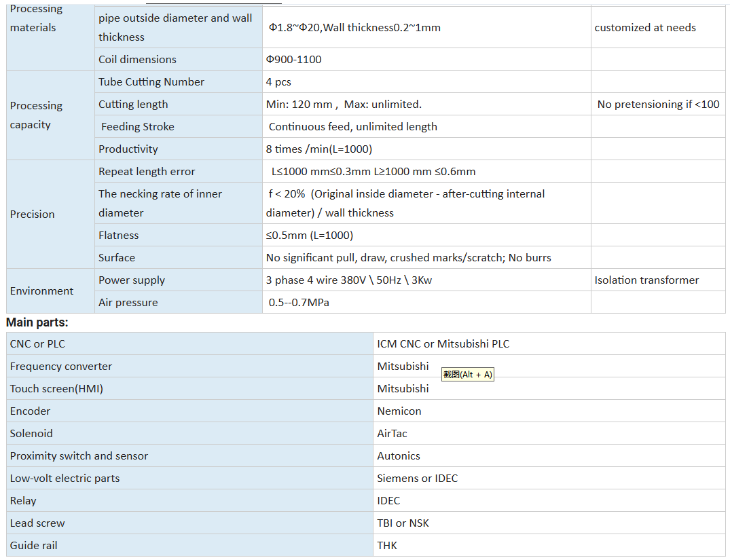Click the screenshot tooltip (Alt + A)
The width and height of the screenshot is (730, 560).
point(467,374)
